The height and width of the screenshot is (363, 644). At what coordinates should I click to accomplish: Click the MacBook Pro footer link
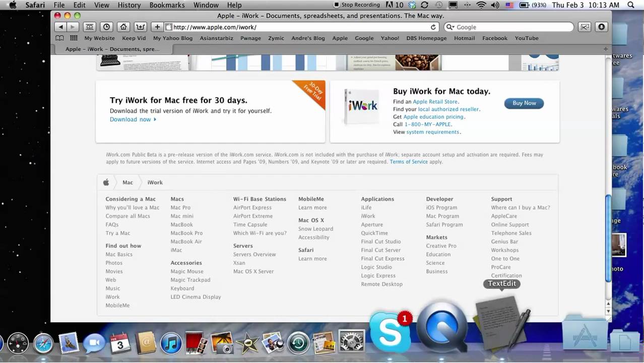(x=186, y=233)
